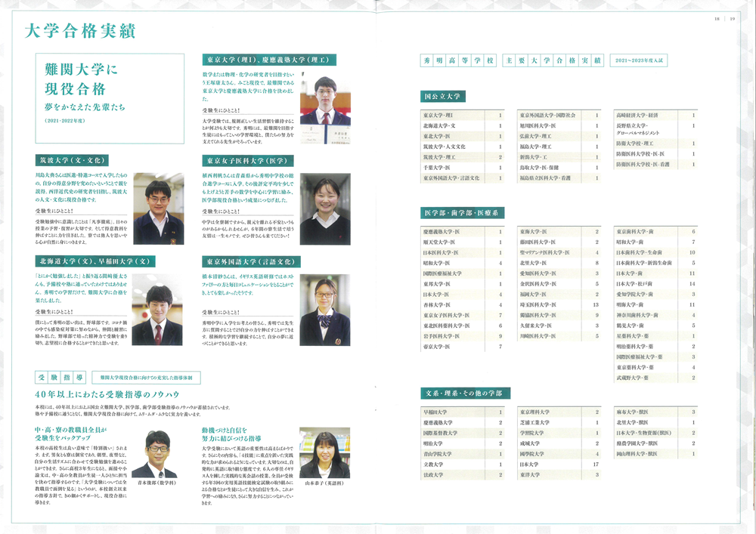Open the 東京女子医科大学 student's photo

coord(325,209)
